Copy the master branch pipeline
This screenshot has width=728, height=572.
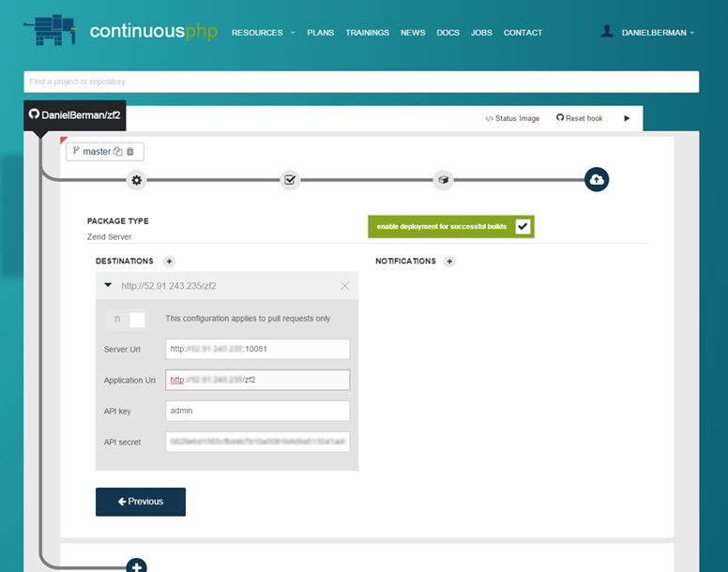[118, 151]
